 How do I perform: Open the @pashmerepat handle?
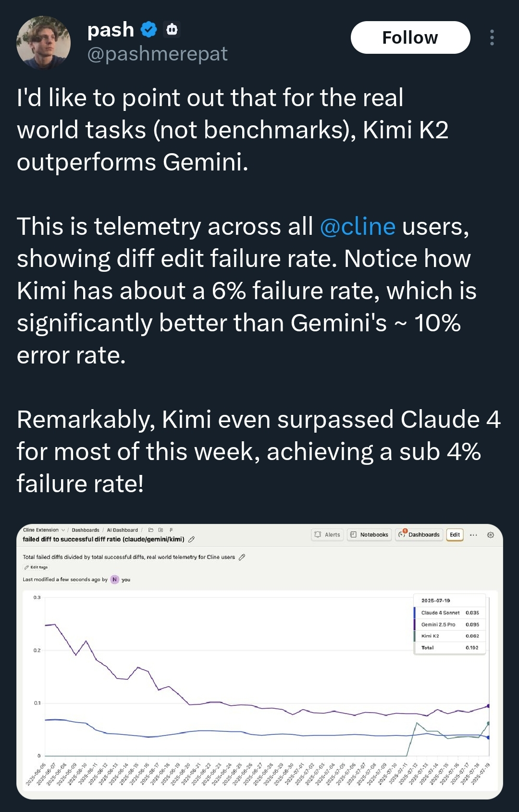157,54
